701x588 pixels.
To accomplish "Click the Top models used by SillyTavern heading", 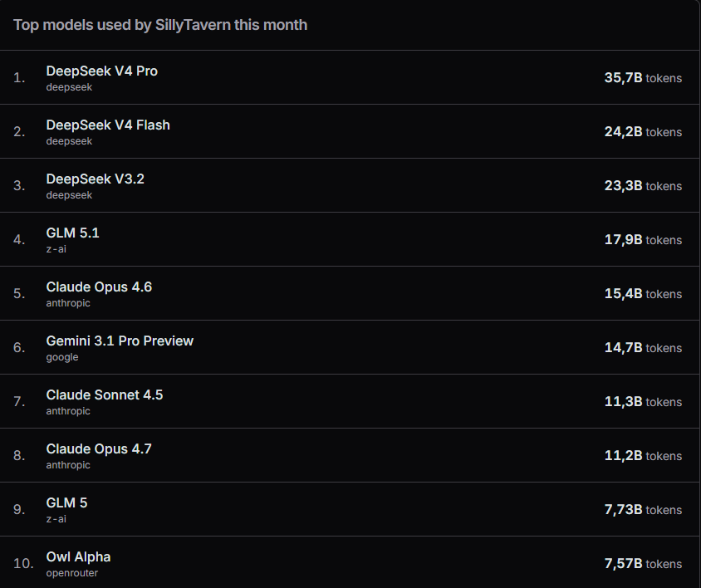I will (160, 25).
